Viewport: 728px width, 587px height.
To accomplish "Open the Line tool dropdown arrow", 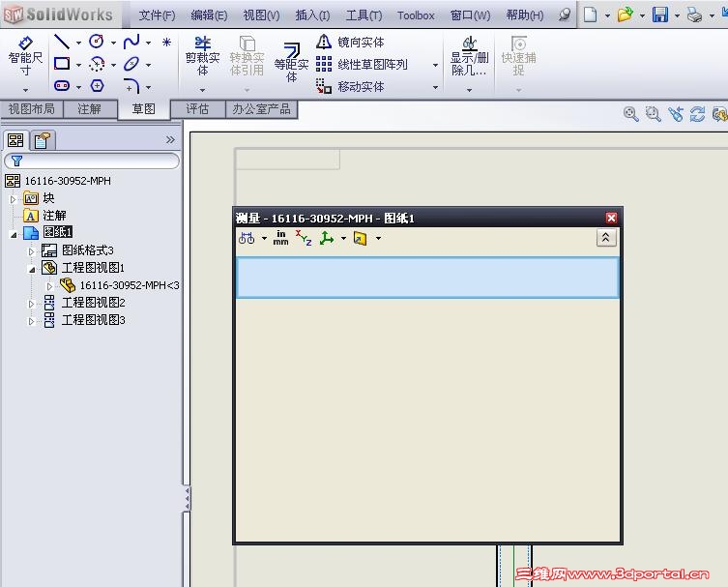I will [x=78, y=43].
